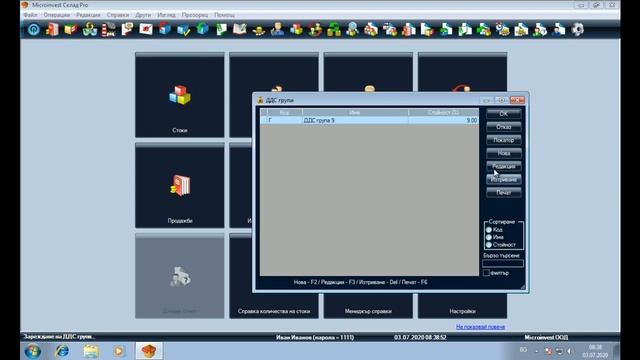Click the Отказ button in dialog
640x360 pixels.
pos(504,127)
